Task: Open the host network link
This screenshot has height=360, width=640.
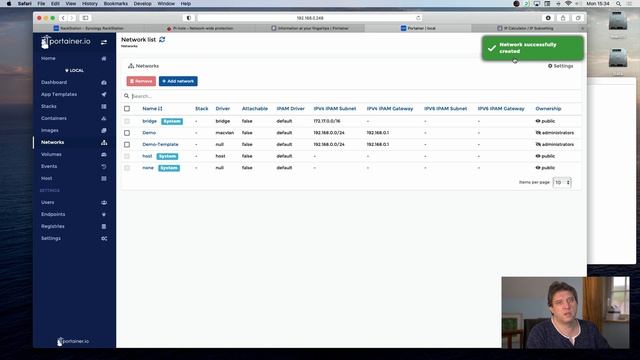Action: tap(147, 156)
